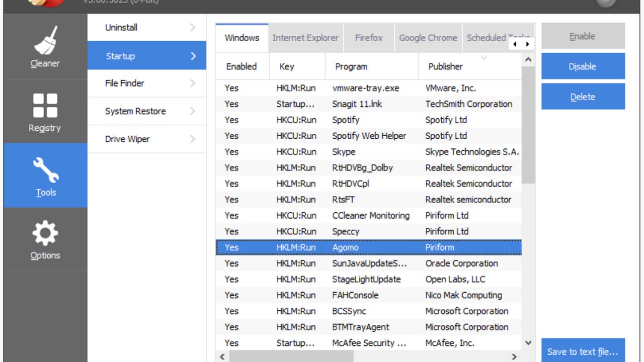
Task: Click the horizontal scrollbar left arrow
Action: tap(222, 356)
